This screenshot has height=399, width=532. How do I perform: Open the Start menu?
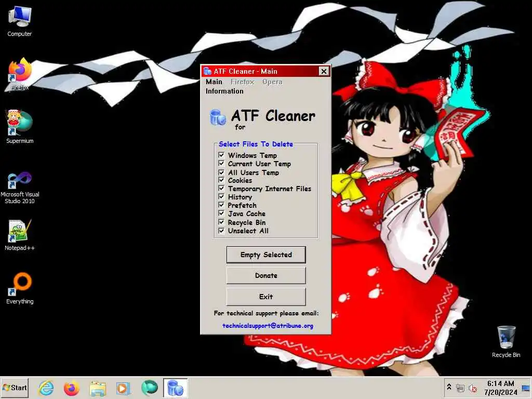coord(15,388)
